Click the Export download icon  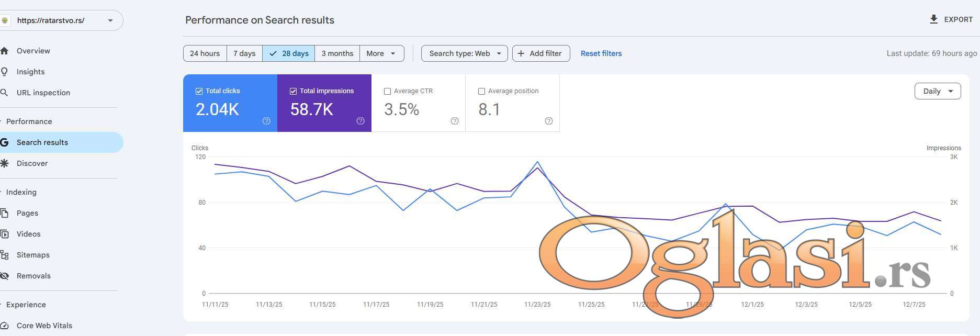tap(933, 19)
